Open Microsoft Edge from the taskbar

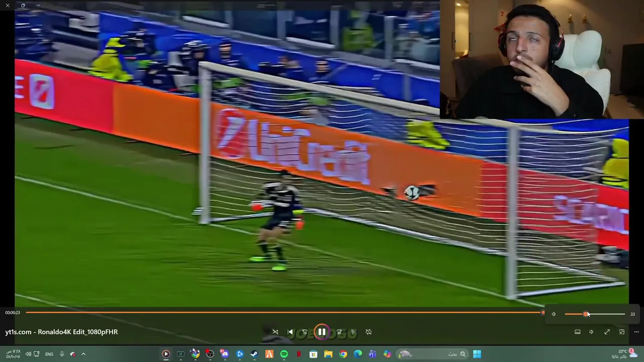[358, 354]
